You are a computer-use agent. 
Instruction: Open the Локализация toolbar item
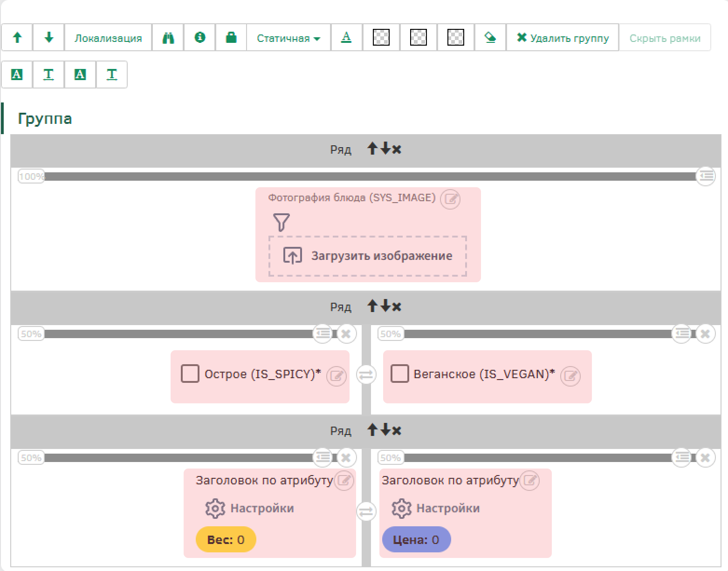108,38
